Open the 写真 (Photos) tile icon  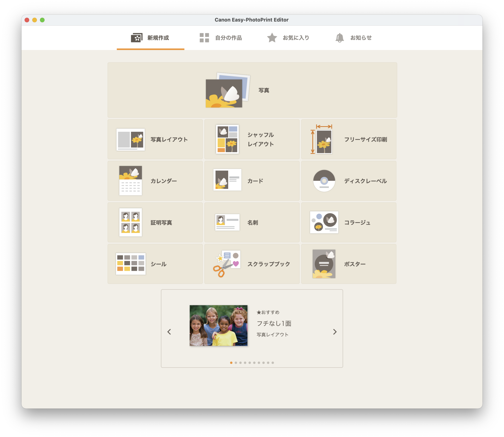tap(228, 90)
